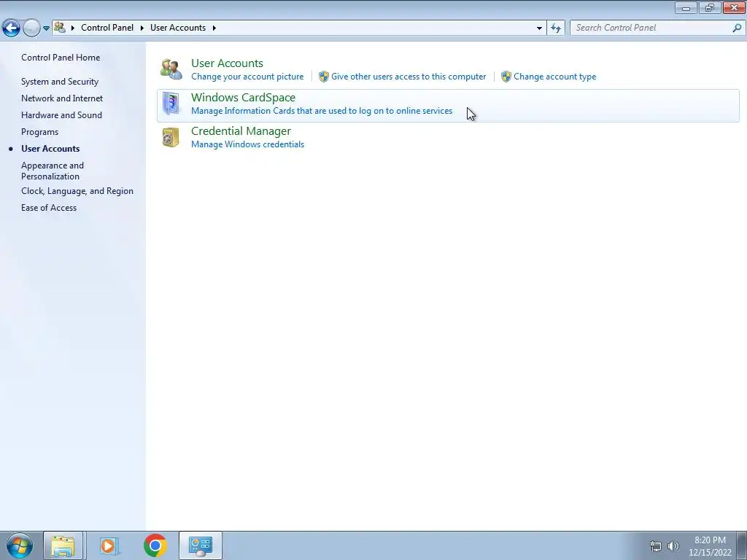Open Hardware and Sound category
Screen dimensions: 747x560
(61, 114)
